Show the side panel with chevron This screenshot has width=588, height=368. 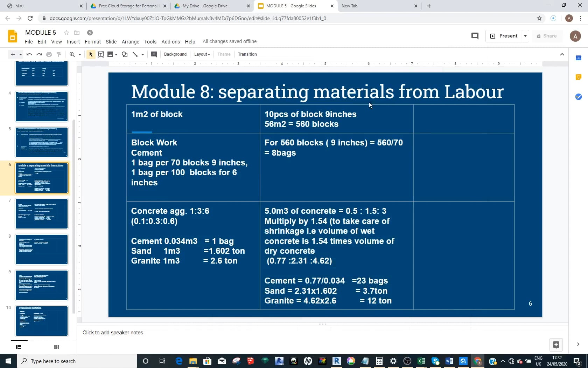578,344
